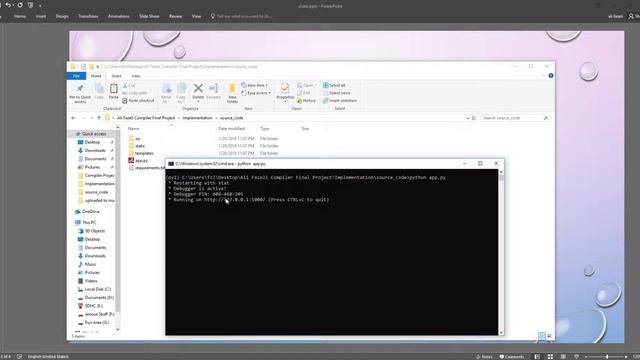Screen dimensions: 640x360
Task: Open the Easy access dropdown
Action: (x=256, y=93)
